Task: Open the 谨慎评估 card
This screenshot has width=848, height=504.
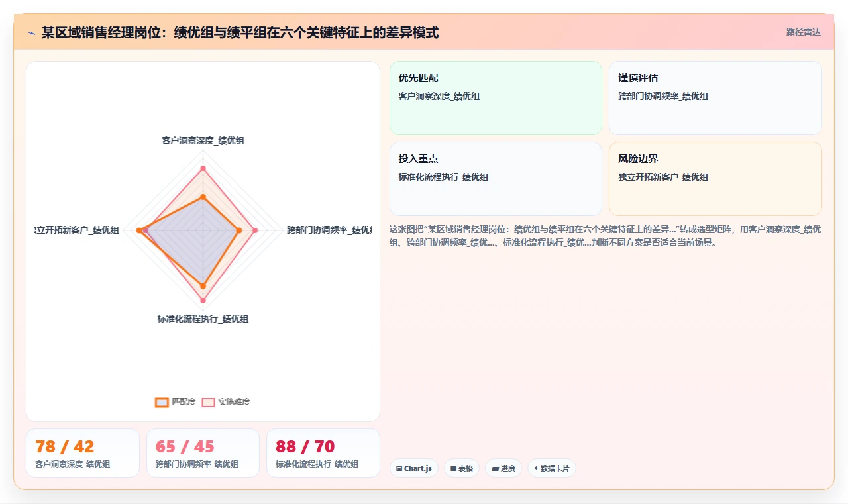Action: [715, 98]
